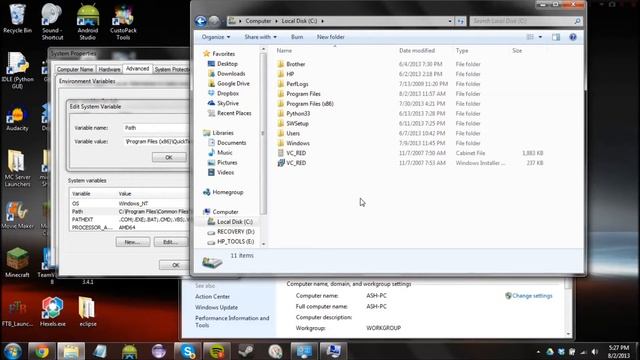Open the Recycle Bin desktop icon
640x360 pixels.
point(17,18)
